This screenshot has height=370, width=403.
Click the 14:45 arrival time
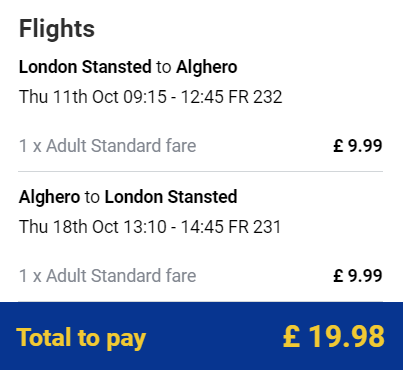point(202,227)
